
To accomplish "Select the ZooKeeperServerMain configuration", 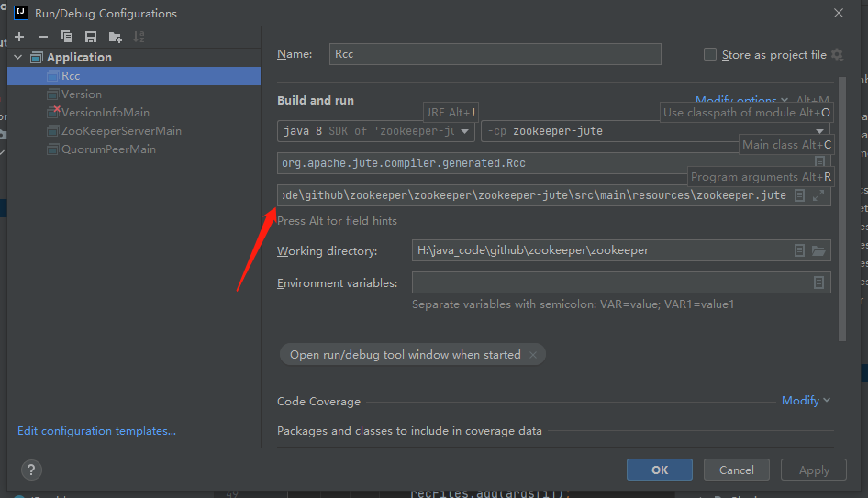I will pos(121,130).
